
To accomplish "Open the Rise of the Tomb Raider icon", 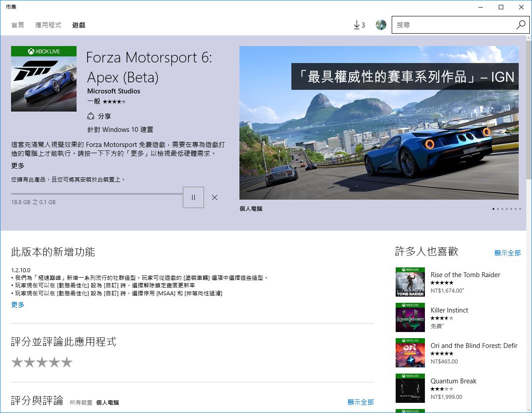I will [410, 282].
